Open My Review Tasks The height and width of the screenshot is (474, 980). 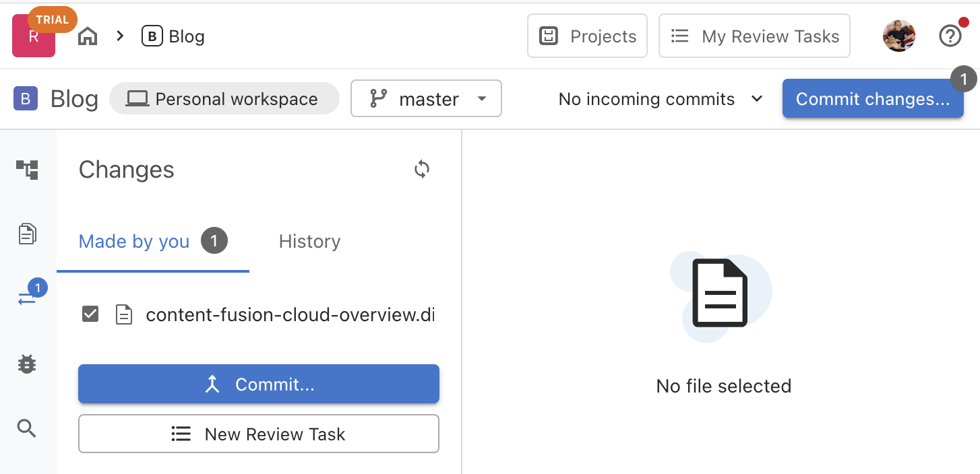[754, 36]
